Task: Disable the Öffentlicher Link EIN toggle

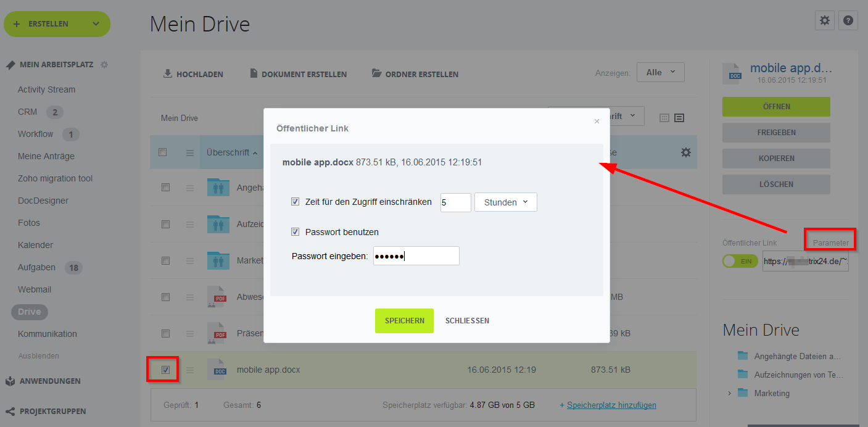Action: tap(740, 260)
